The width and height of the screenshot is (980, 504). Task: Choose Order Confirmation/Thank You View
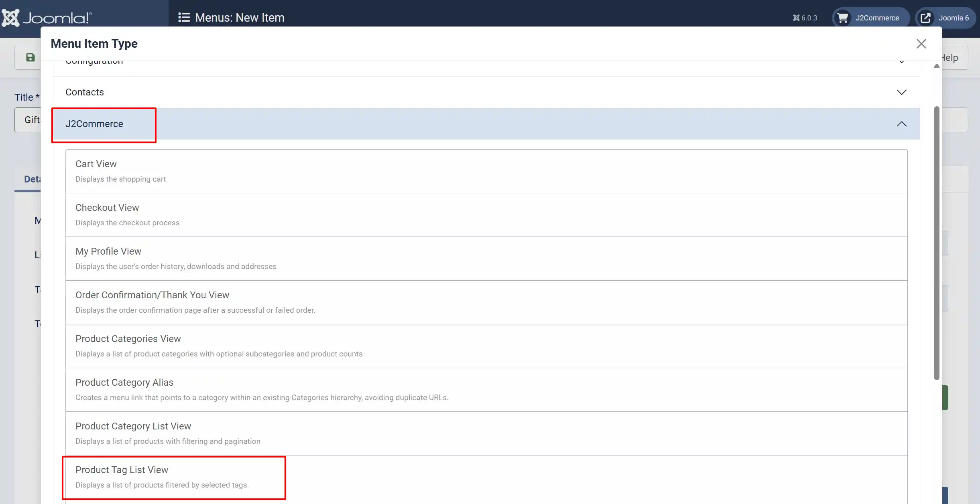coord(486,302)
